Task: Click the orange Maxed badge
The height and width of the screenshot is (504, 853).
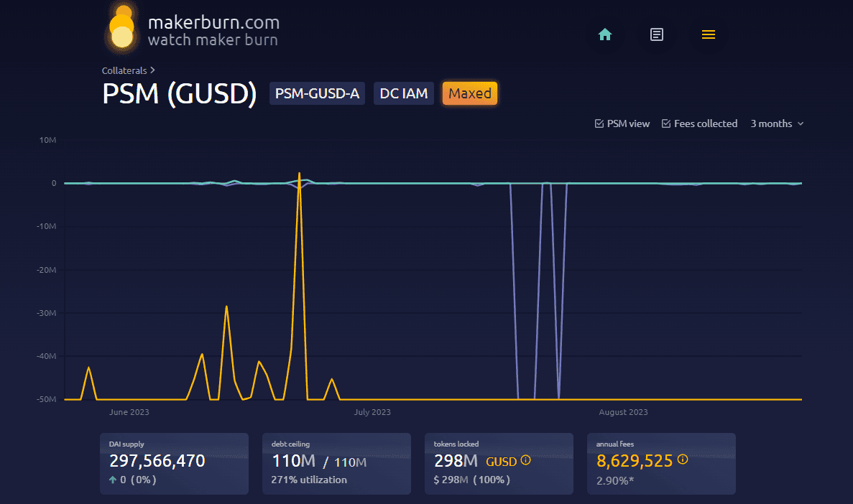Action: pyautogui.click(x=470, y=93)
